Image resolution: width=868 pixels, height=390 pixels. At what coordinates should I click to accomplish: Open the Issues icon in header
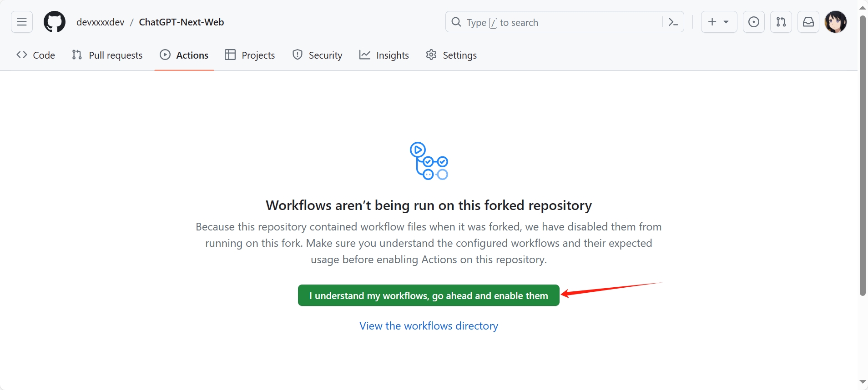[x=754, y=22]
